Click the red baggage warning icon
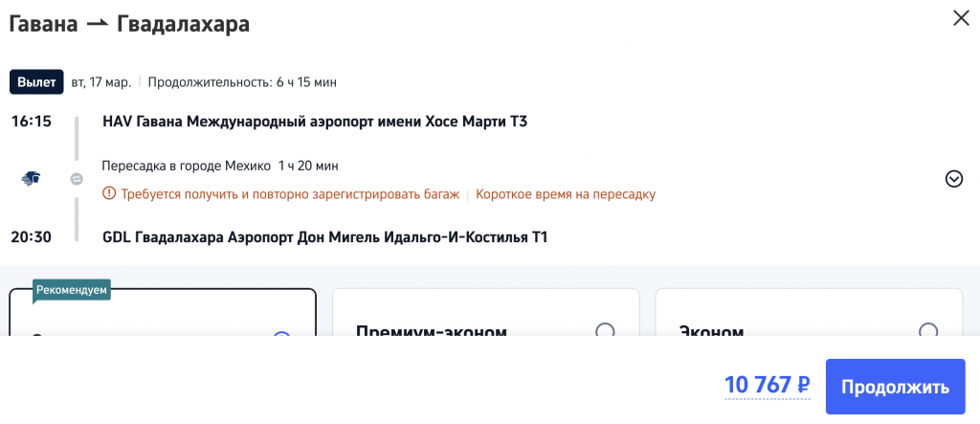 point(109,193)
